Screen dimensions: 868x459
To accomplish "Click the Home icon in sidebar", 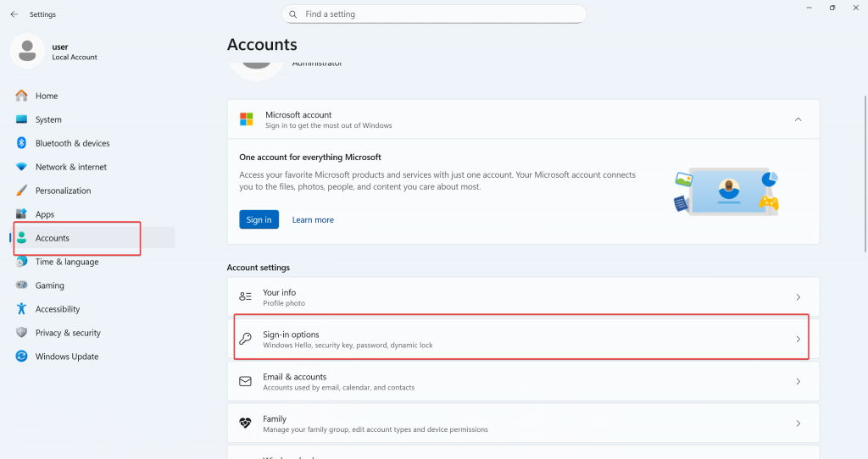I will pos(21,96).
